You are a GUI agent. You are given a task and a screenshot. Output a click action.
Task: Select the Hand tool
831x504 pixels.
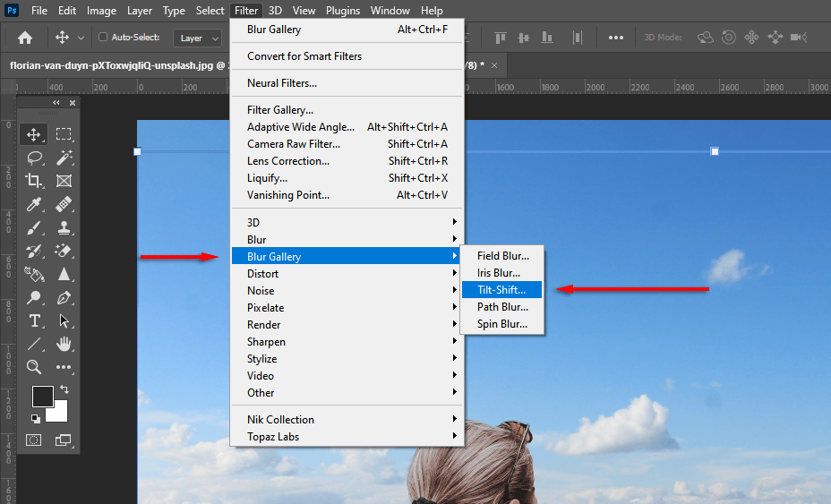pos(64,344)
